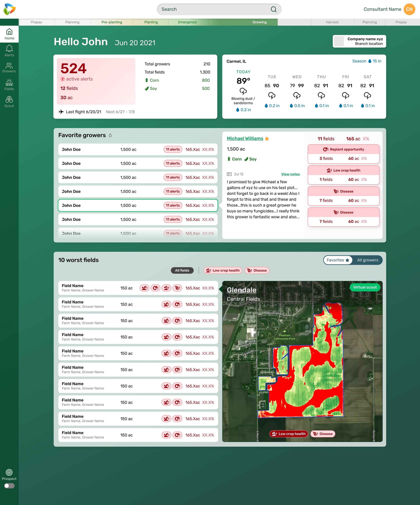Click the search magnifier icon
This screenshot has width=420, height=505.
coord(273,9)
